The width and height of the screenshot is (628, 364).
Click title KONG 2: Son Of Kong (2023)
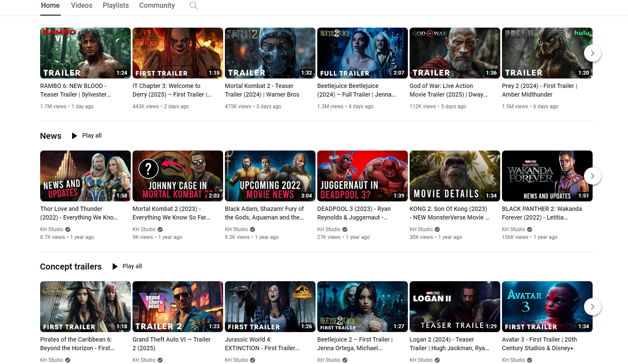449,213
